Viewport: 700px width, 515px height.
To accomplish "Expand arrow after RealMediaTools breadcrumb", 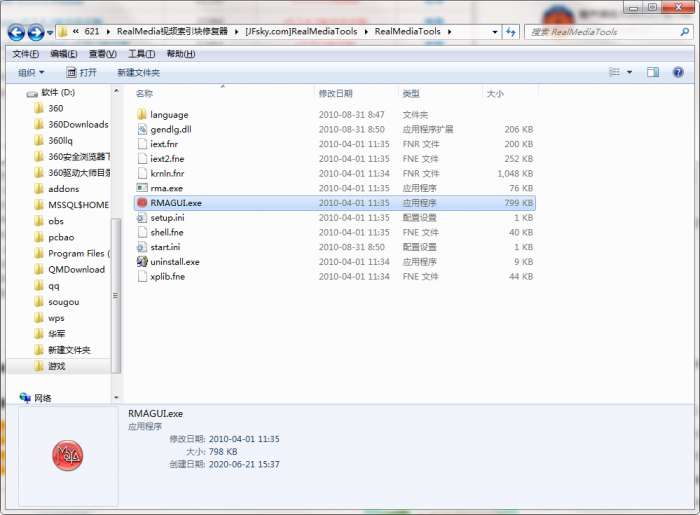I will tap(449, 32).
